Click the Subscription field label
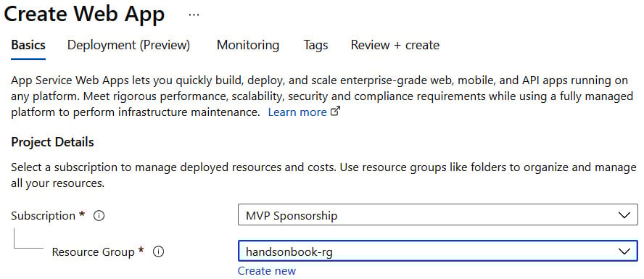This screenshot has height=279, width=644. tap(43, 216)
